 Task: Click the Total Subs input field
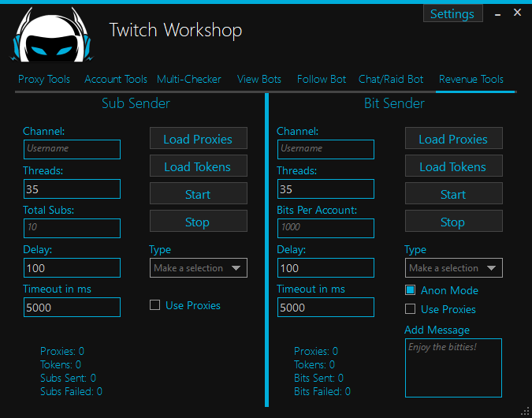(72, 229)
